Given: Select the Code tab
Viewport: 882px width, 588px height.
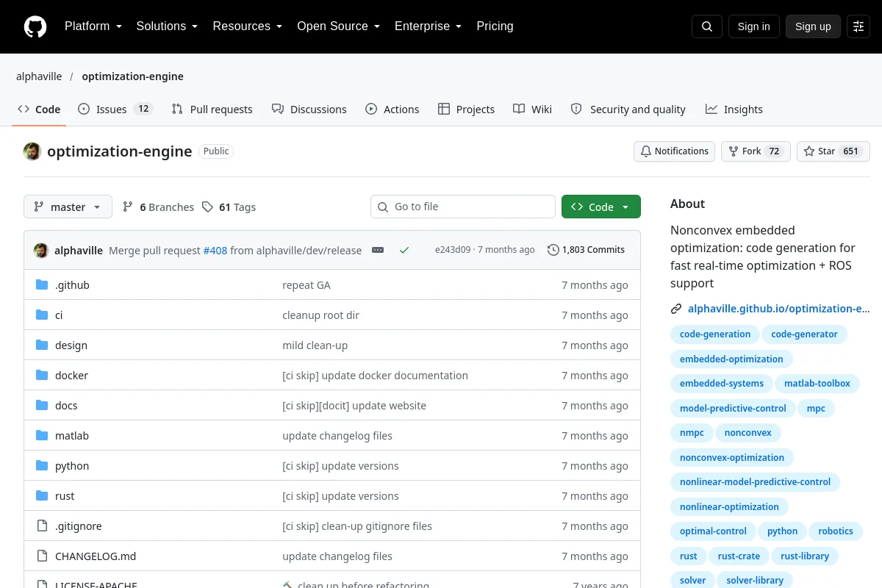Looking at the screenshot, I should click(x=40, y=110).
